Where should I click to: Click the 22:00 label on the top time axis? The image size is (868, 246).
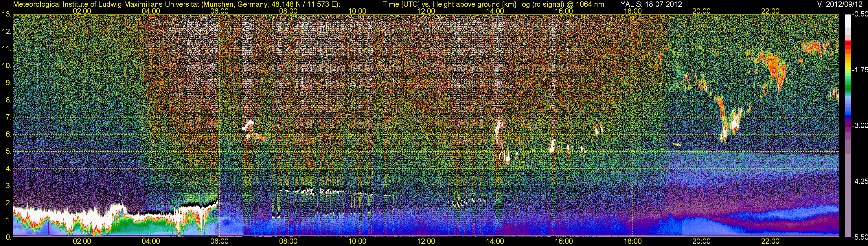[x=770, y=11]
